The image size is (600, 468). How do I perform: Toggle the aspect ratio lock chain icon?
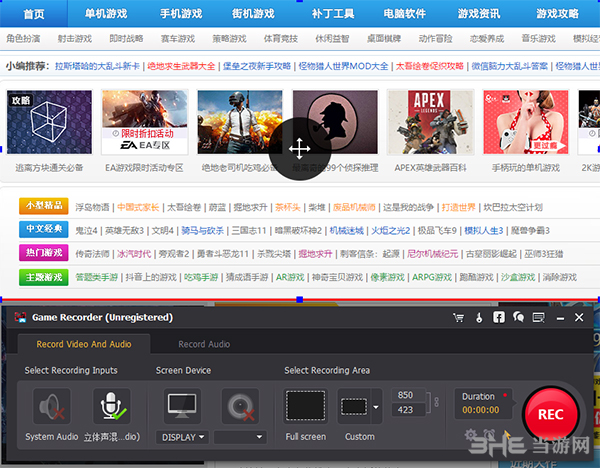436,402
